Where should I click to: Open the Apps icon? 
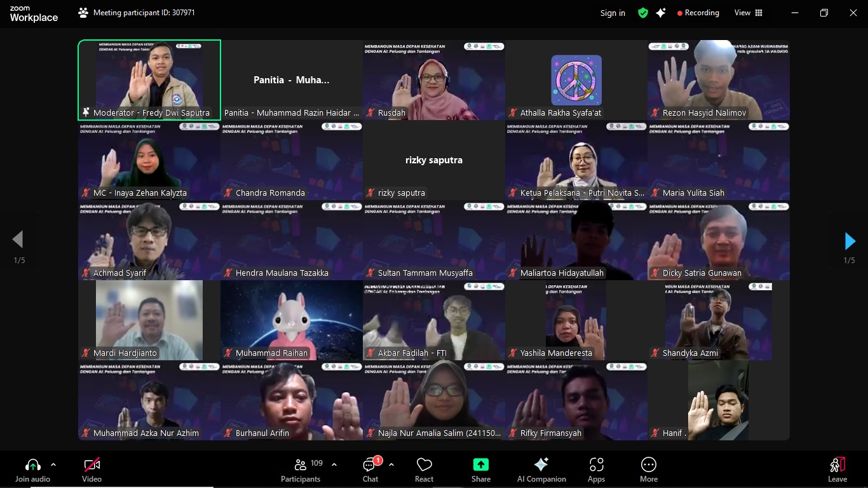point(596,465)
